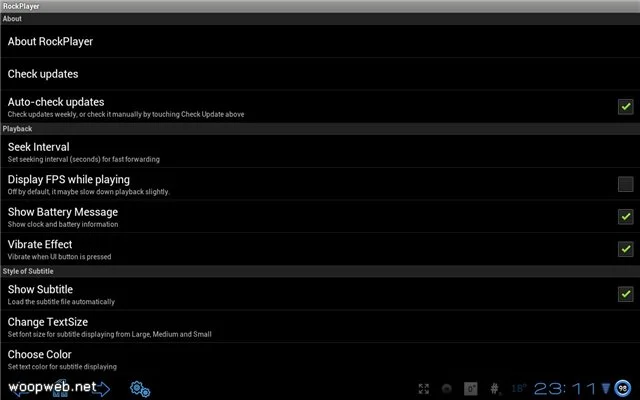The height and width of the screenshot is (400, 640).
Task: Tap the 18° temperature indicator
Action: point(519,388)
